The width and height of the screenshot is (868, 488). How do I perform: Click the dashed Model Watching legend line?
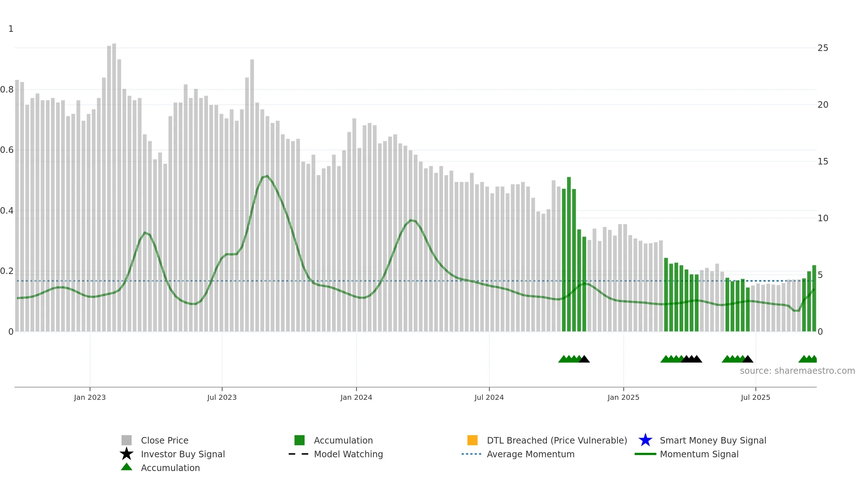(299, 454)
